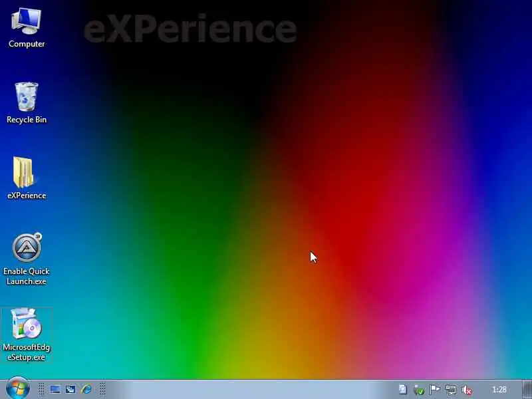Click the 'Computer' icon label text

coord(27,44)
